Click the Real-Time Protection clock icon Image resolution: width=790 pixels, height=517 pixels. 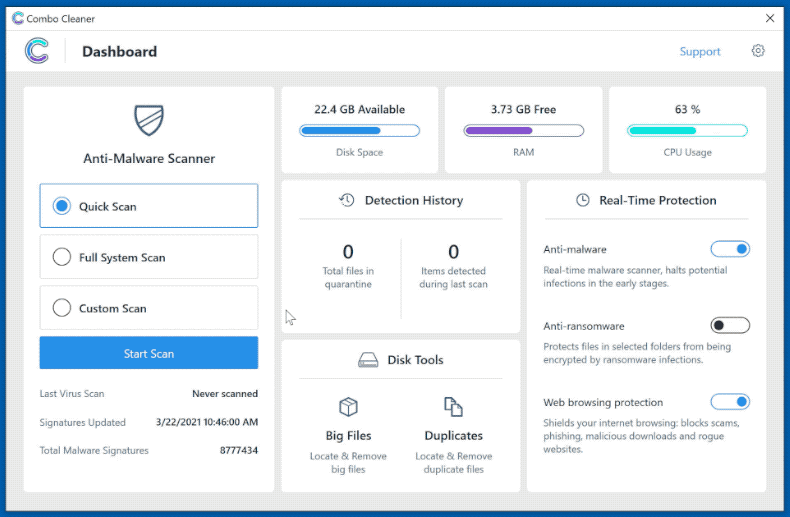[582, 200]
